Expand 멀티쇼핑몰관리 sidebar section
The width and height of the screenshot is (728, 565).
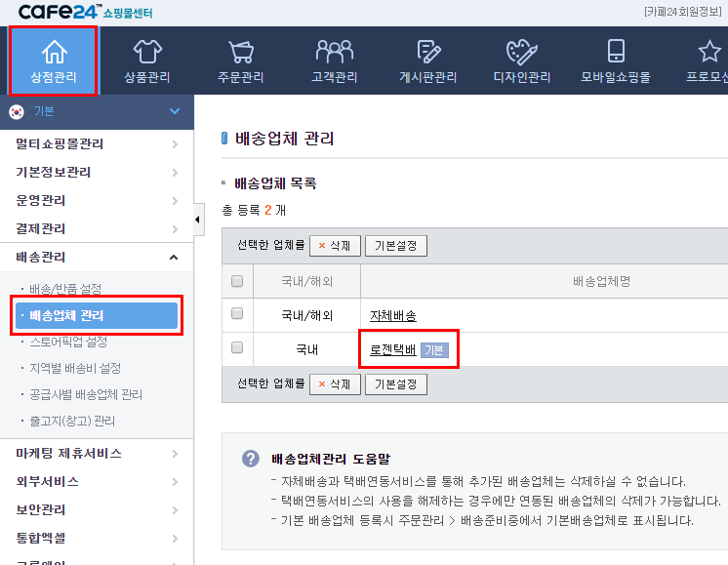(98, 144)
